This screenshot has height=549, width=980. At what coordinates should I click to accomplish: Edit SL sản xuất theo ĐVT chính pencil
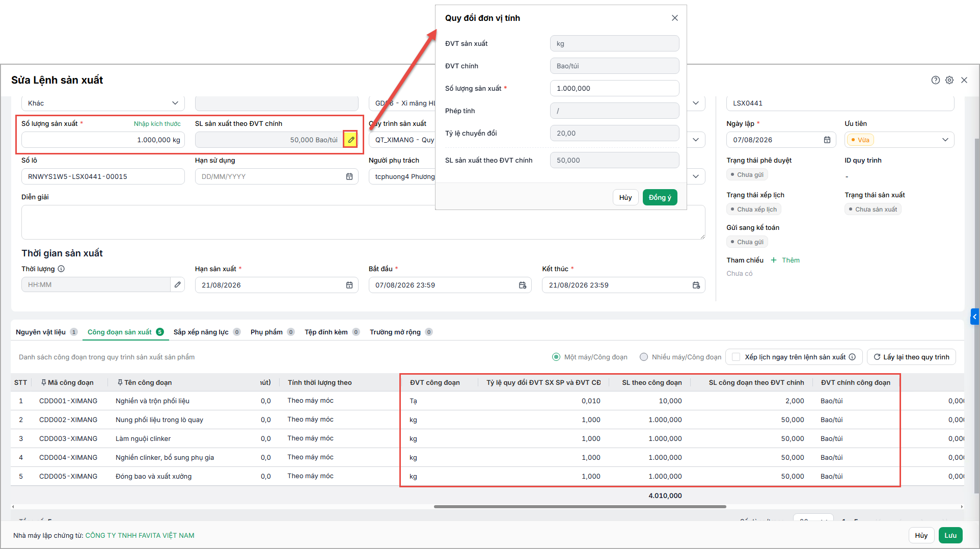(x=350, y=140)
